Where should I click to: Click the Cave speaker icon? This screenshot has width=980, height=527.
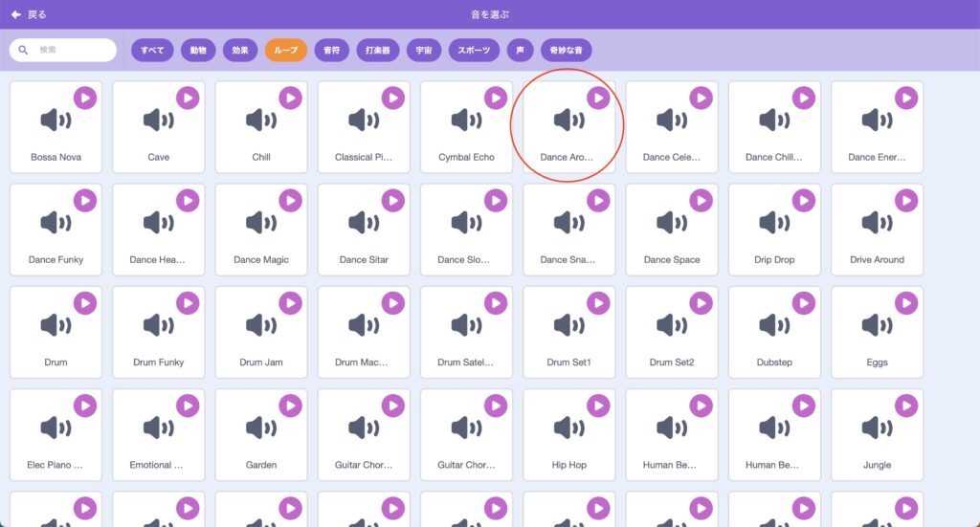point(158,120)
